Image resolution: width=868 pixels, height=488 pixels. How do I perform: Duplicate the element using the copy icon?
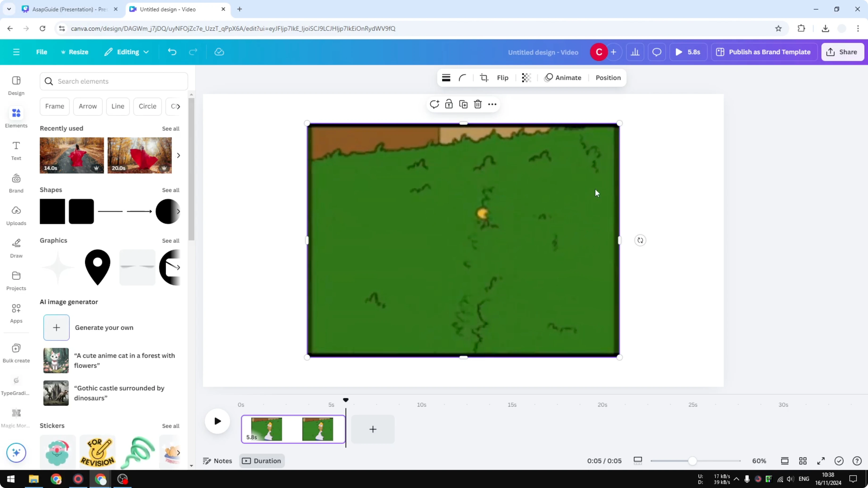click(463, 104)
